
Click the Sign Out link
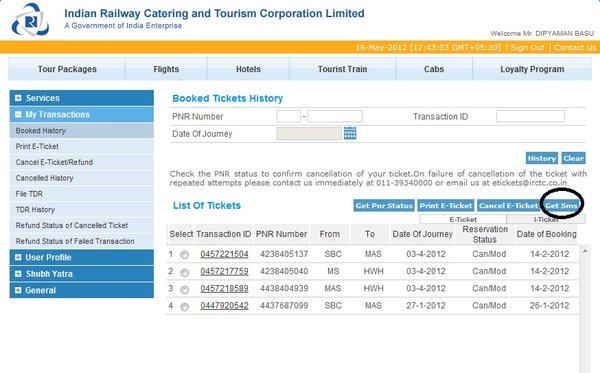pos(527,47)
